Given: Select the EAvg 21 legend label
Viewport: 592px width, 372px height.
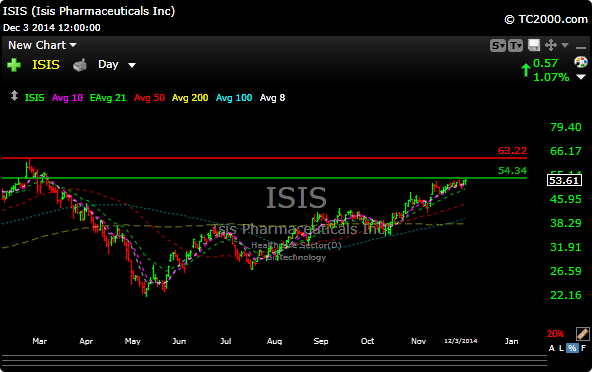Looking at the screenshot, I should coord(108,98).
